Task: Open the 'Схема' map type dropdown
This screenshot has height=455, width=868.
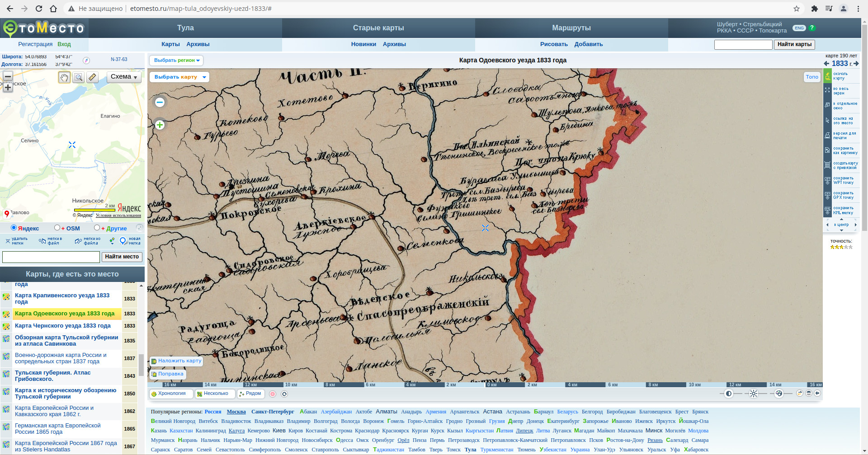Action: tap(124, 77)
